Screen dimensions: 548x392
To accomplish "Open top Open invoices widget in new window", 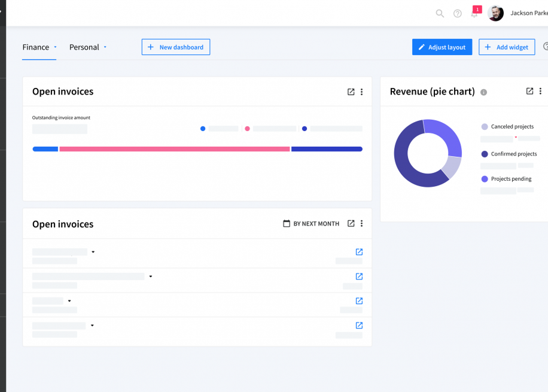I will pos(351,92).
